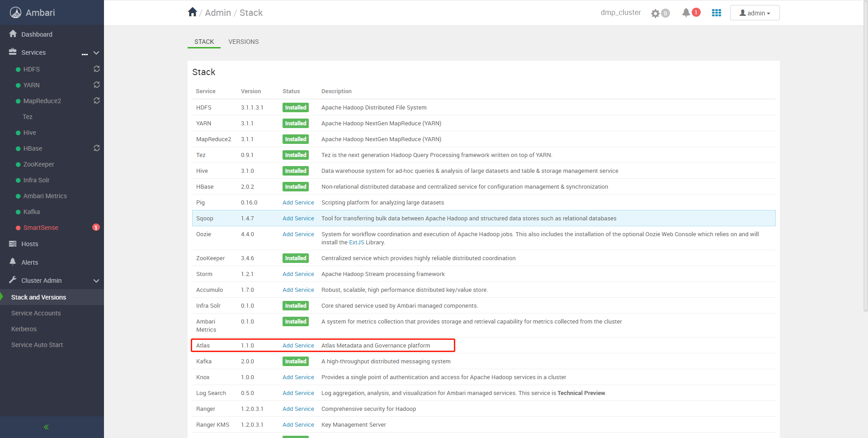Select Hive service in sidebar
Viewport: 868px width, 438px height.
[30, 133]
